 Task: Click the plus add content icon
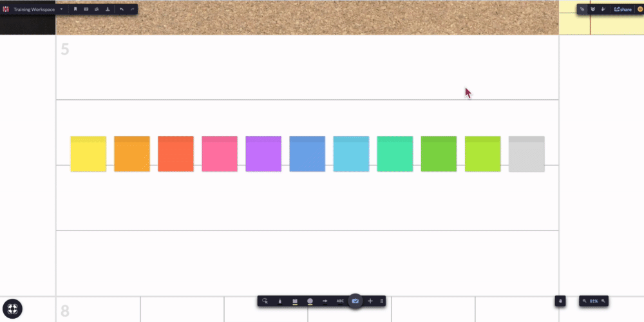pyautogui.click(x=370, y=301)
